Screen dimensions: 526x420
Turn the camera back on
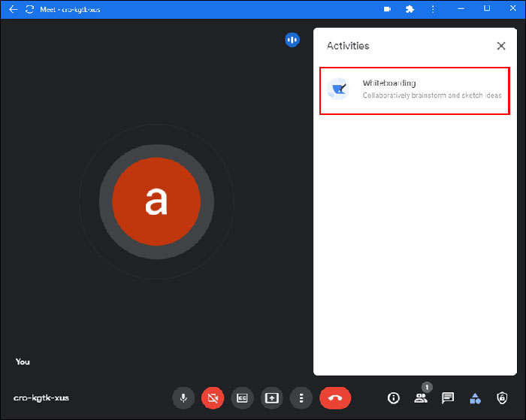213,397
